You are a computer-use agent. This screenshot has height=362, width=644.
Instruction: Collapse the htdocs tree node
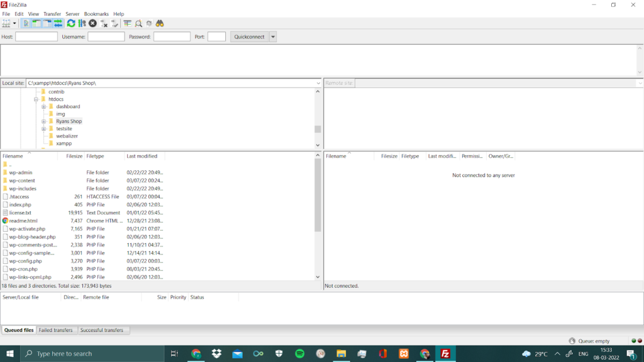tap(36, 99)
